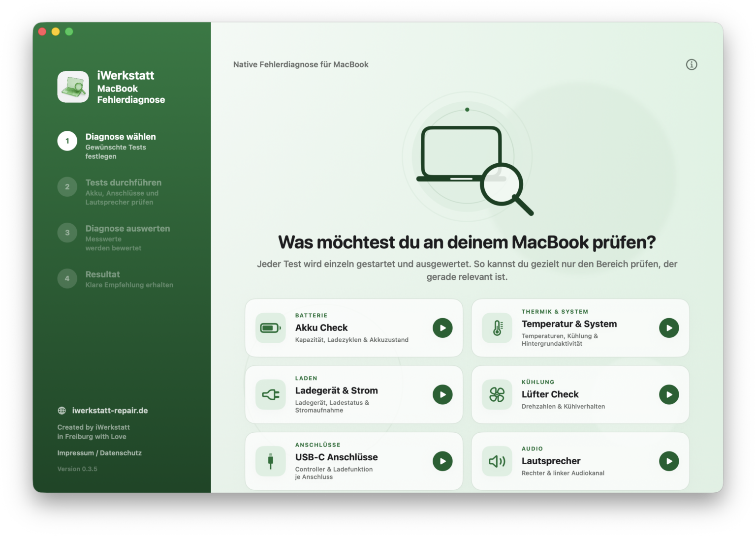
Task: Click 'Native Fehlerdiagnose für MacBook' header text
Action: click(301, 64)
